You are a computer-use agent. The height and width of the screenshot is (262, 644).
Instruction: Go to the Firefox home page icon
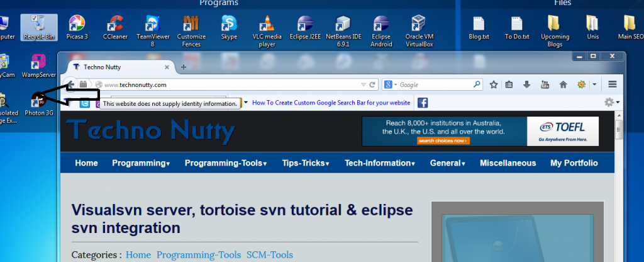tap(563, 85)
